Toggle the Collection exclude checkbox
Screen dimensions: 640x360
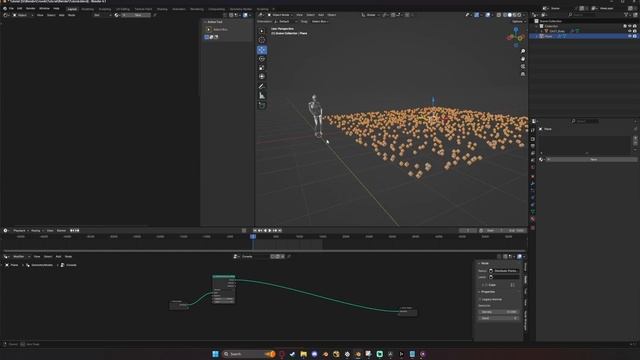click(625, 26)
